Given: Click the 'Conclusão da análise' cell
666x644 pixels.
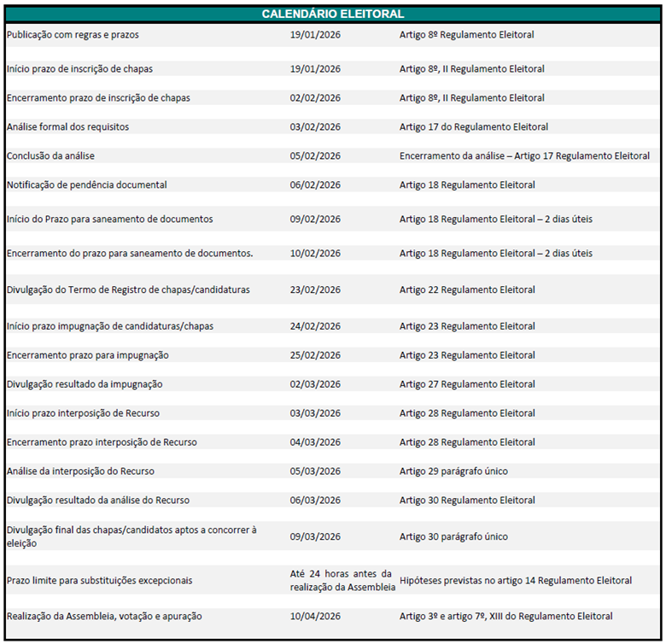Looking at the screenshot, I should 50,156.
